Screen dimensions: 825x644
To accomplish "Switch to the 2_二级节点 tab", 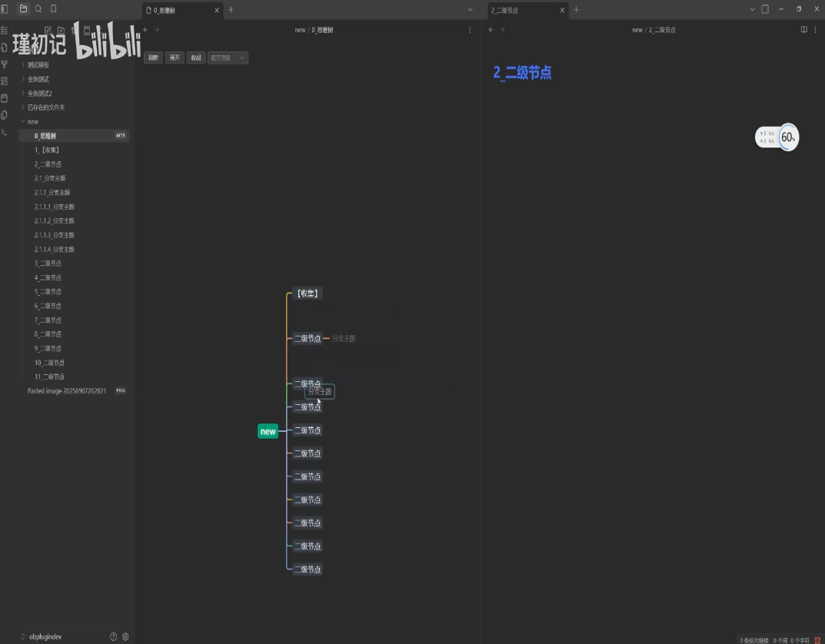I will (523, 10).
